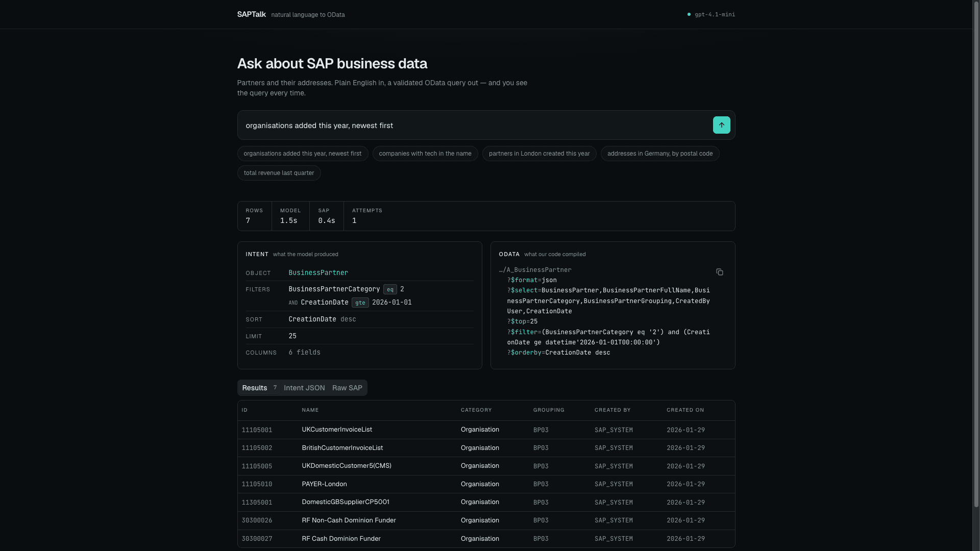Image resolution: width=980 pixels, height=551 pixels.
Task: Select the row ID 11105001
Action: [257, 430]
